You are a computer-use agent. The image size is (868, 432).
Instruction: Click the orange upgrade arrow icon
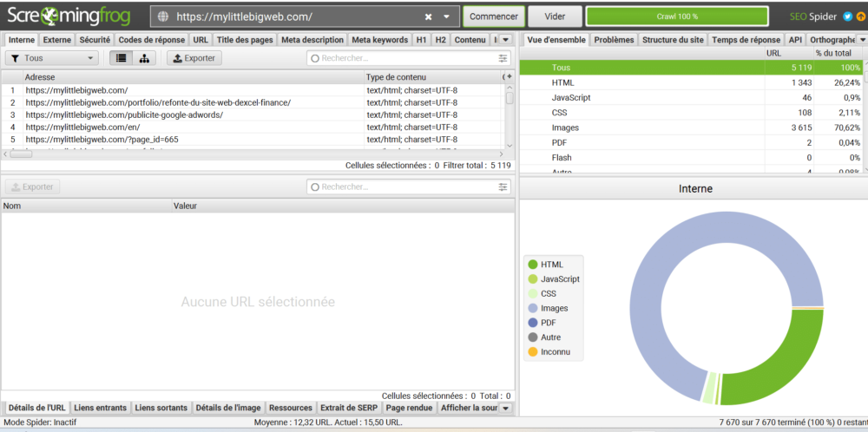point(860,16)
